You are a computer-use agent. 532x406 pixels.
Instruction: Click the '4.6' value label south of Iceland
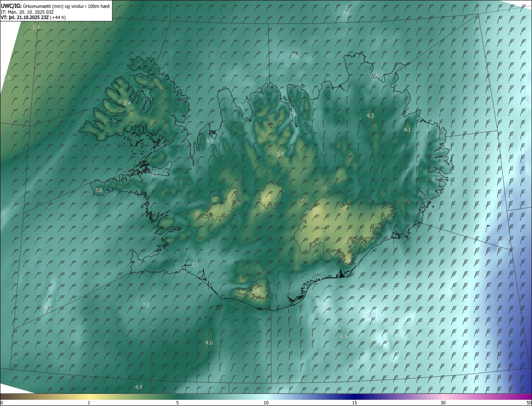(x=209, y=342)
